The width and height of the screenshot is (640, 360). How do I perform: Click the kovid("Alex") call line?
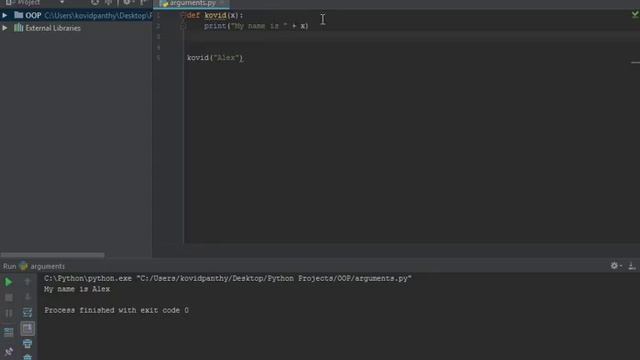point(215,58)
